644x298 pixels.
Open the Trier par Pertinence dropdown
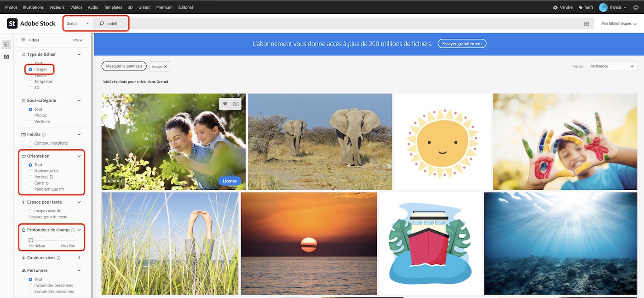[x=612, y=66]
